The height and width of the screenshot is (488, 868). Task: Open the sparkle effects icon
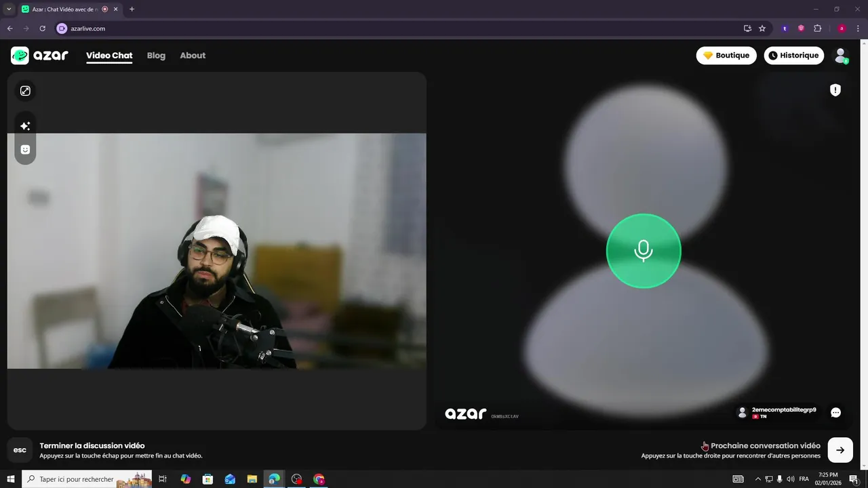click(x=25, y=126)
